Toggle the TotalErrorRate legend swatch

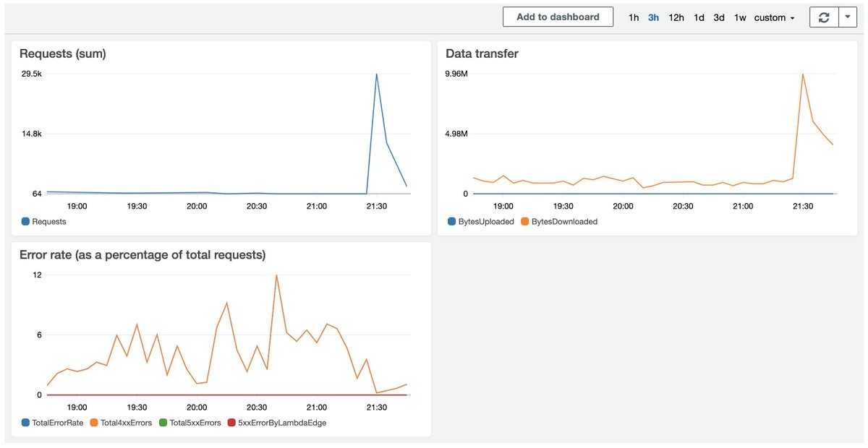(x=25, y=423)
